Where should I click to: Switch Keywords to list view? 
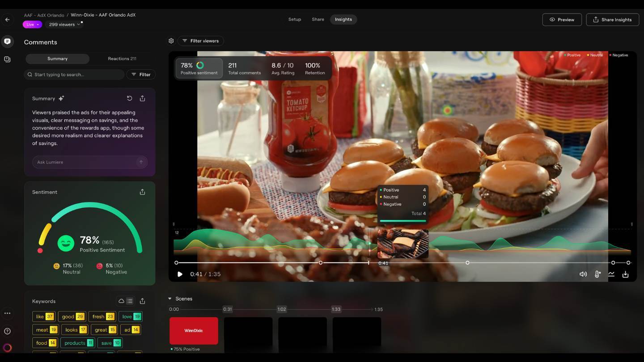tap(130, 301)
